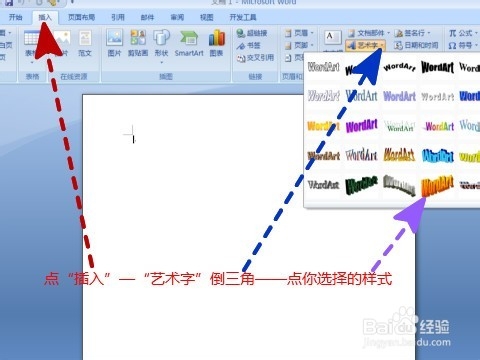480x360 pixels.
Task: Expand the 签名行 (Signature Line) dropdown
Action: [413, 33]
